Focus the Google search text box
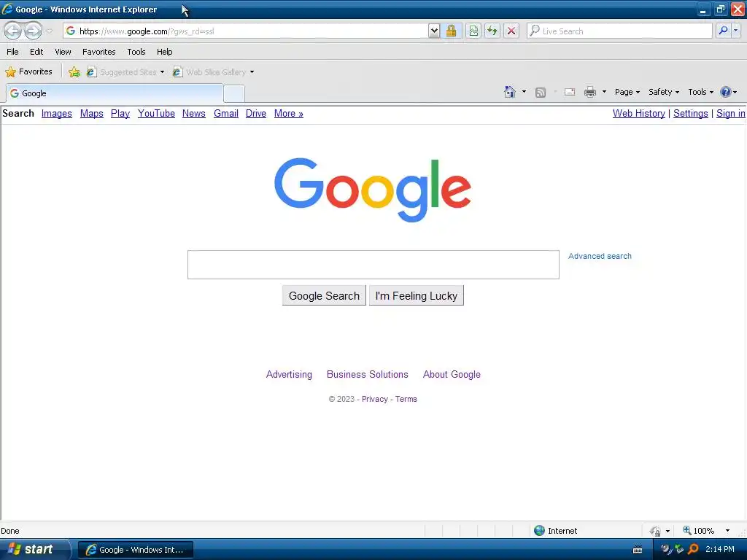Viewport: 747px width, 560px height. pyautogui.click(x=373, y=265)
